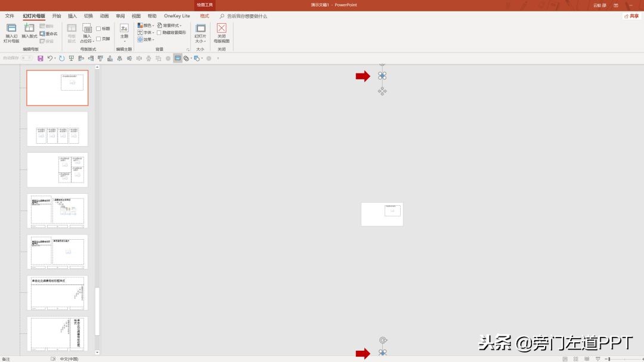Click Insert Slide Master (插入幻灯片母版) button
This screenshot has width=644, height=362.
click(11, 33)
